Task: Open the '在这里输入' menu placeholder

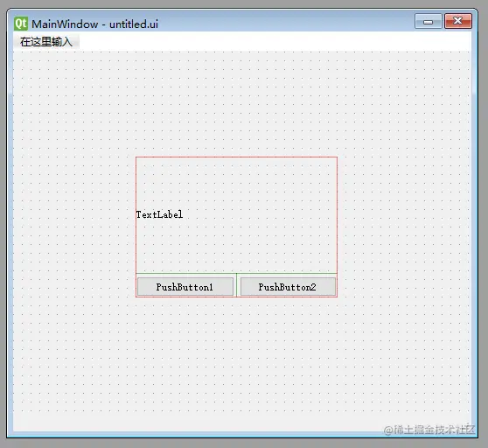Action: coord(46,42)
